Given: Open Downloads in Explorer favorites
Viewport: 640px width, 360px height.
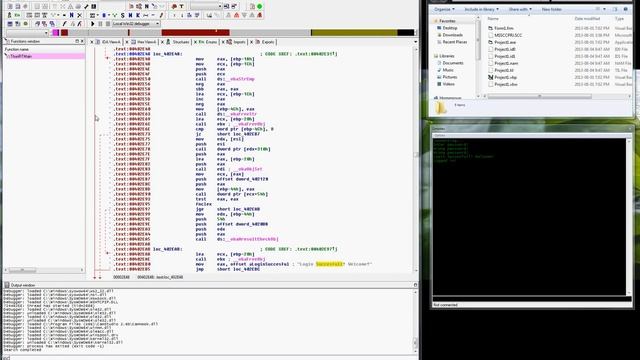Looking at the screenshot, I should click(449, 35).
